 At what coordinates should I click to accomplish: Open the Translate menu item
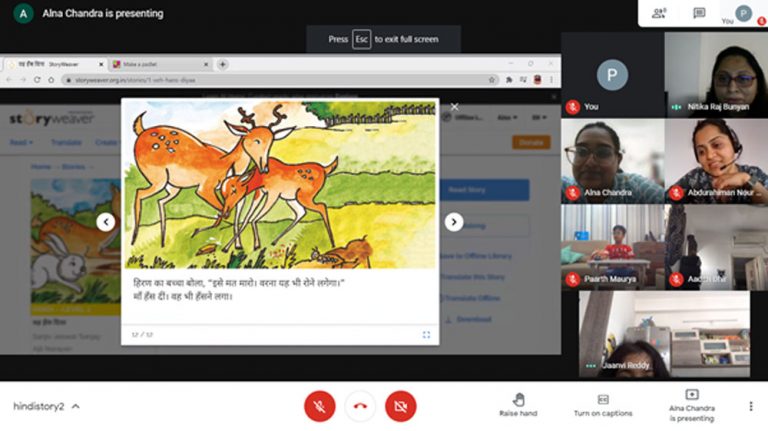[x=66, y=143]
